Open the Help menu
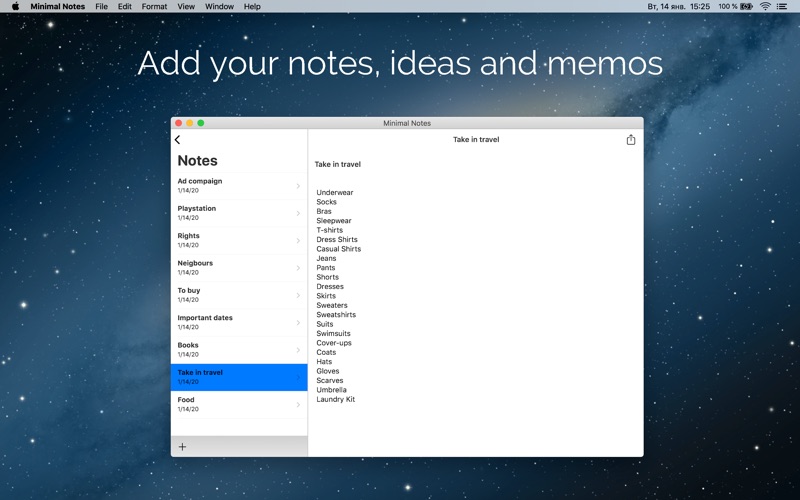Viewport: 800px width, 500px height. click(252, 6)
